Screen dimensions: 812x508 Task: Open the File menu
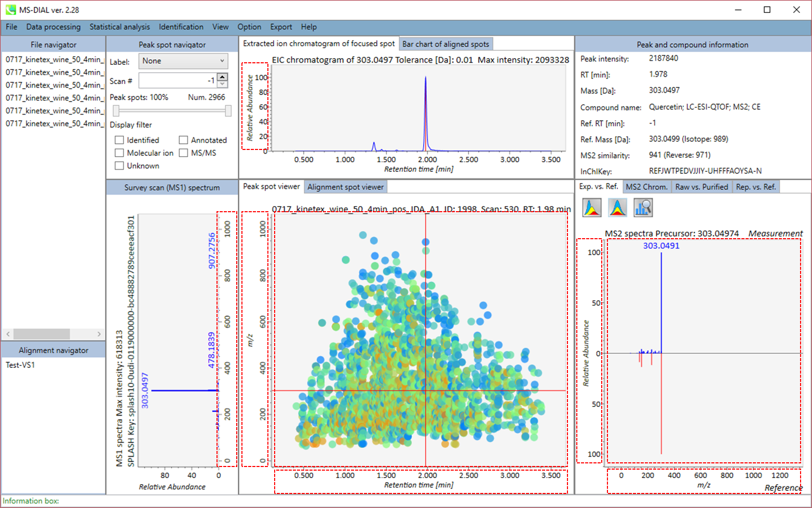click(x=11, y=27)
